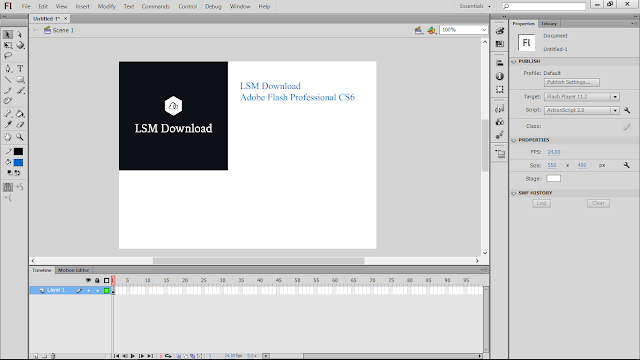The image size is (640, 360).
Task: Toggle lock all layers padlock
Action: 97,280
